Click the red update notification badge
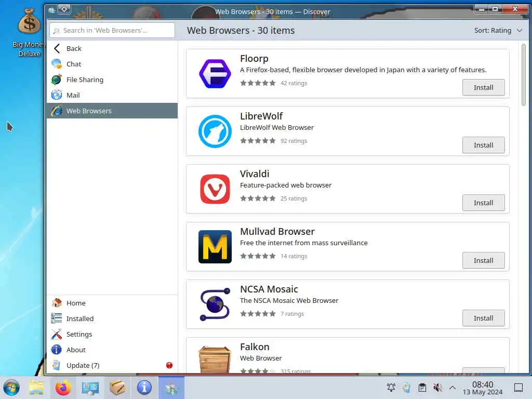This screenshot has height=399, width=532. 169,365
